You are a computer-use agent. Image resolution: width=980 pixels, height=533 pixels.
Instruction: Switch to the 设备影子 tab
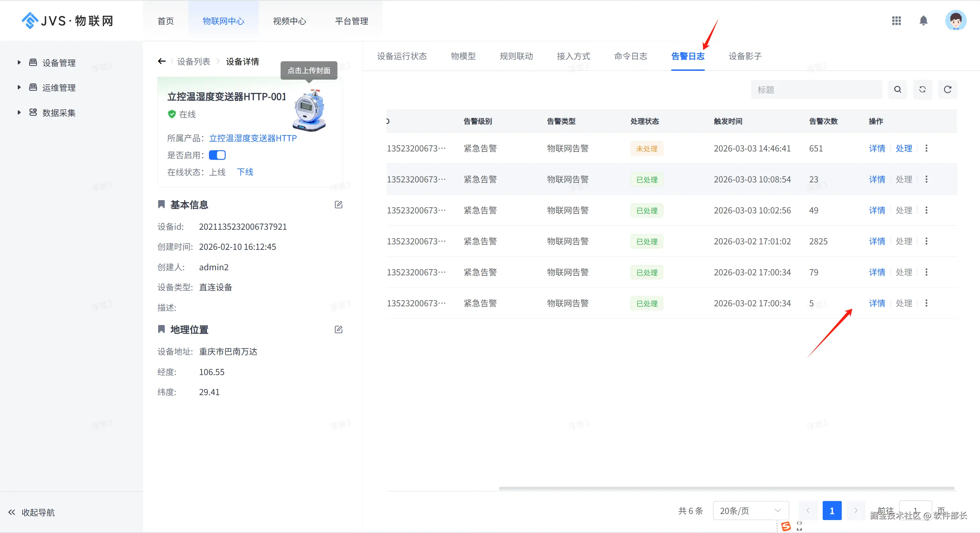745,56
